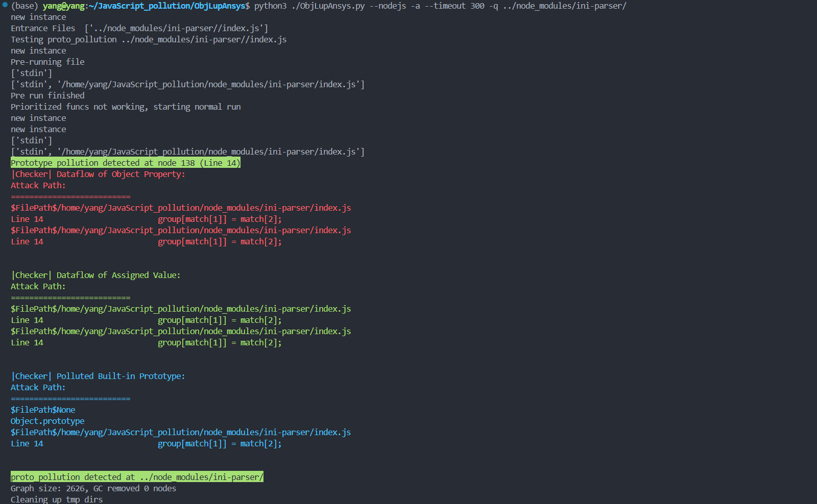Click the red 'Dataflow of Object Property' checker heading
817x504 pixels.
[98, 174]
